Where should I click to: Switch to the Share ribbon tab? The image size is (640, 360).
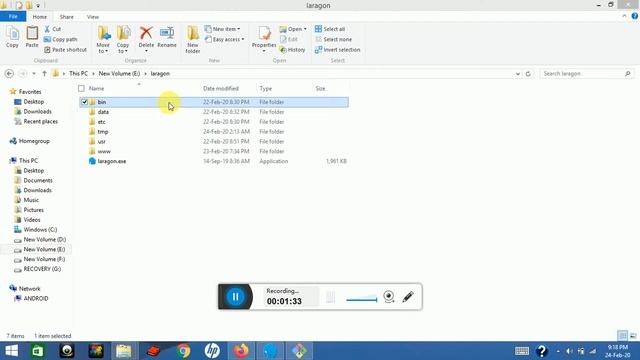[x=67, y=17]
